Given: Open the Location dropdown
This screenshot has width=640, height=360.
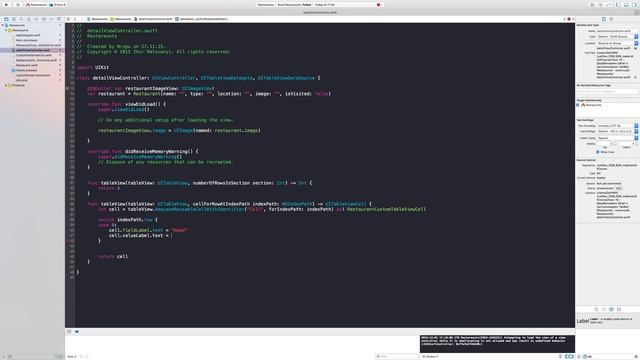Looking at the screenshot, I should (x=617, y=43).
